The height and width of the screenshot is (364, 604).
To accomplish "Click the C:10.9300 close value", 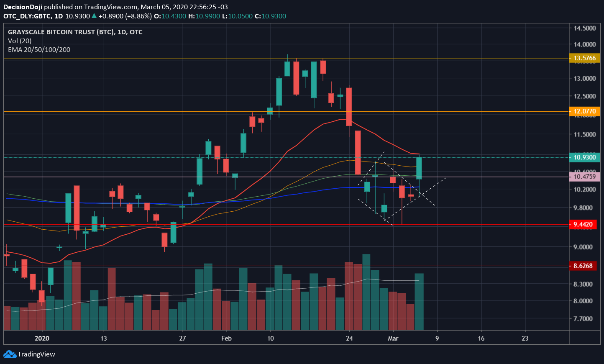I will (x=271, y=16).
